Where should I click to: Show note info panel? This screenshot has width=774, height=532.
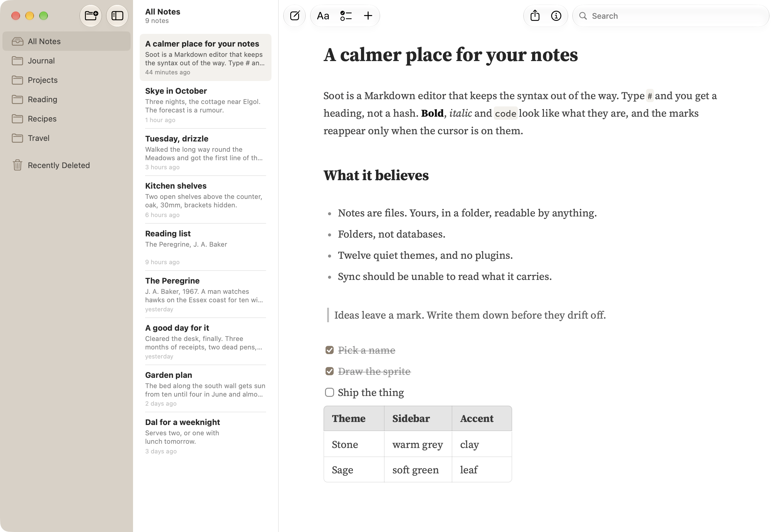tap(556, 16)
